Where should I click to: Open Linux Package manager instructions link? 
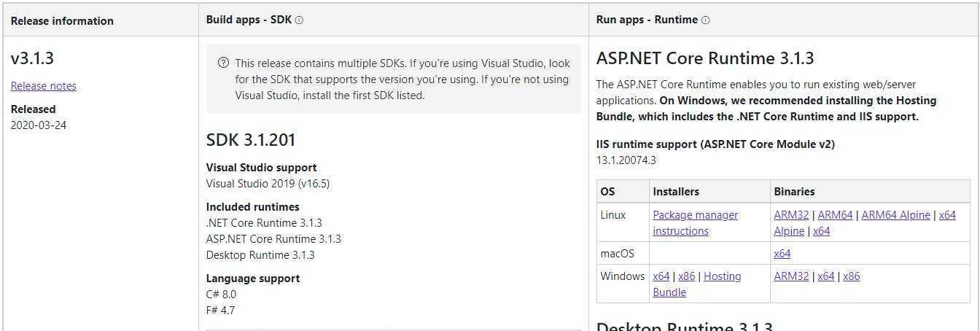click(695, 223)
